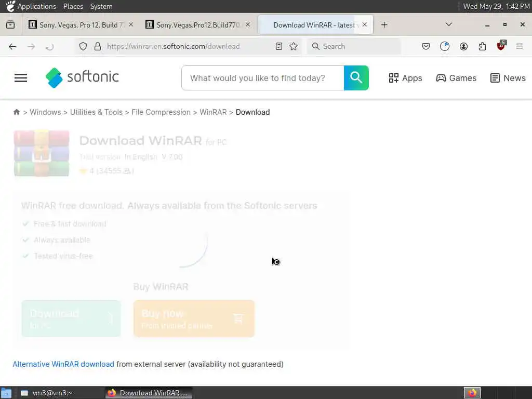532x399 pixels.
Task: Close the Download WinRAR tab
Action: (x=365, y=25)
